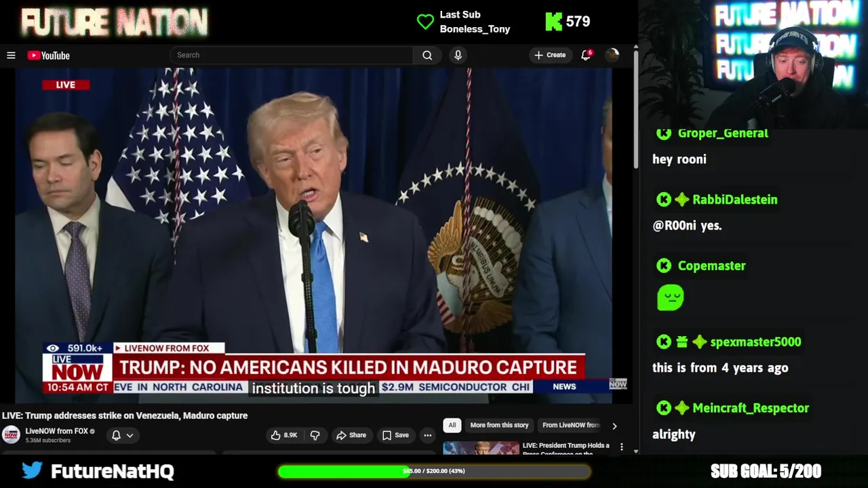Open the Create button
The image size is (868, 488).
(550, 55)
